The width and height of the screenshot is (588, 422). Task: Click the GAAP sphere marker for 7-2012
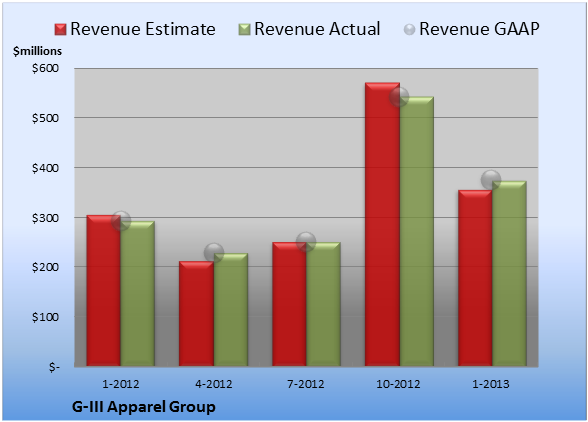click(306, 242)
